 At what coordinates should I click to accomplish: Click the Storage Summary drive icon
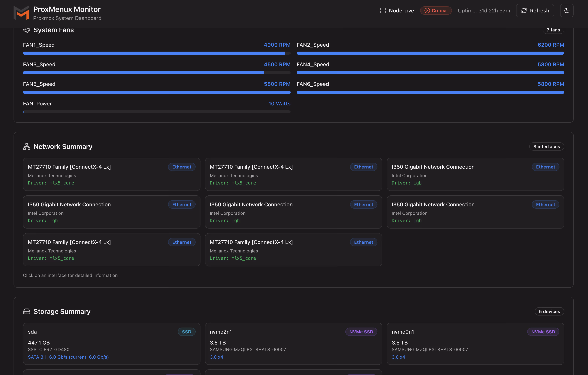[27, 312]
